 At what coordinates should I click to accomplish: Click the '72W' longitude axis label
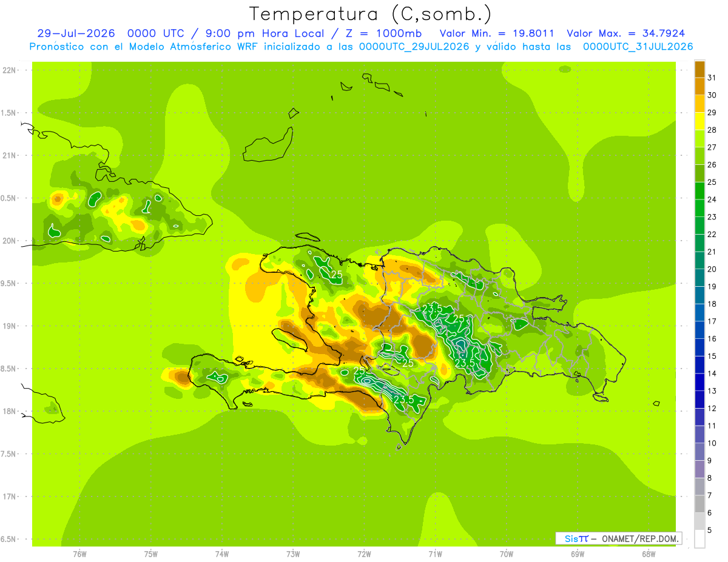[x=364, y=554]
